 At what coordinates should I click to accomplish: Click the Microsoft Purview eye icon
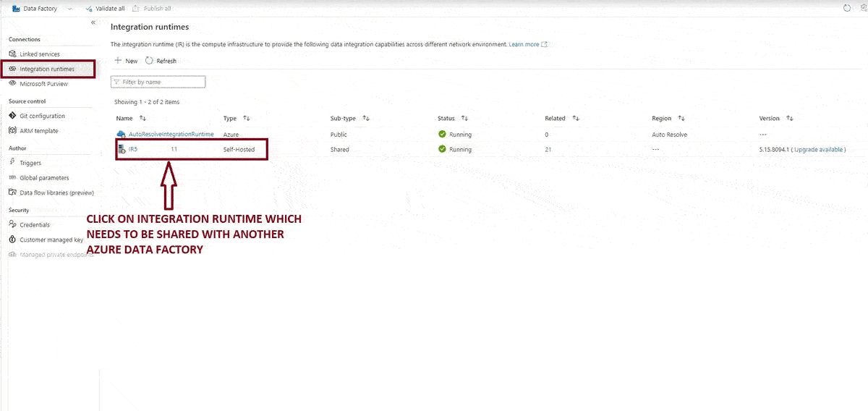12,84
